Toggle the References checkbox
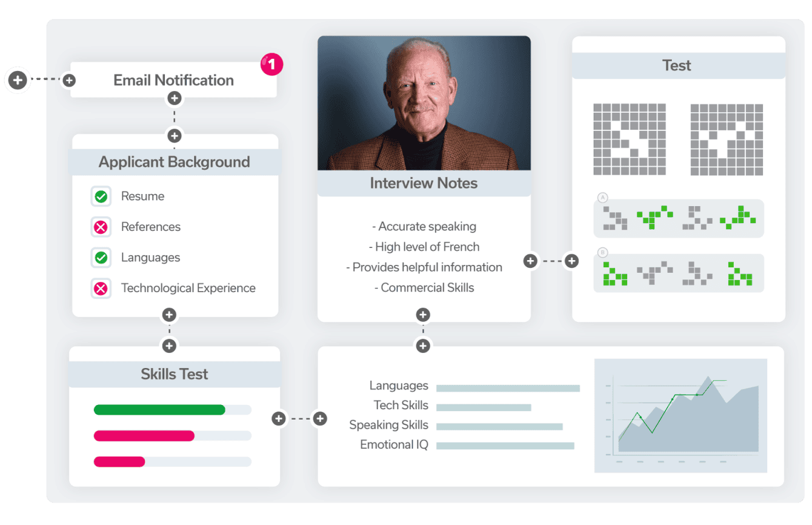This screenshot has width=812, height=525. [x=101, y=227]
